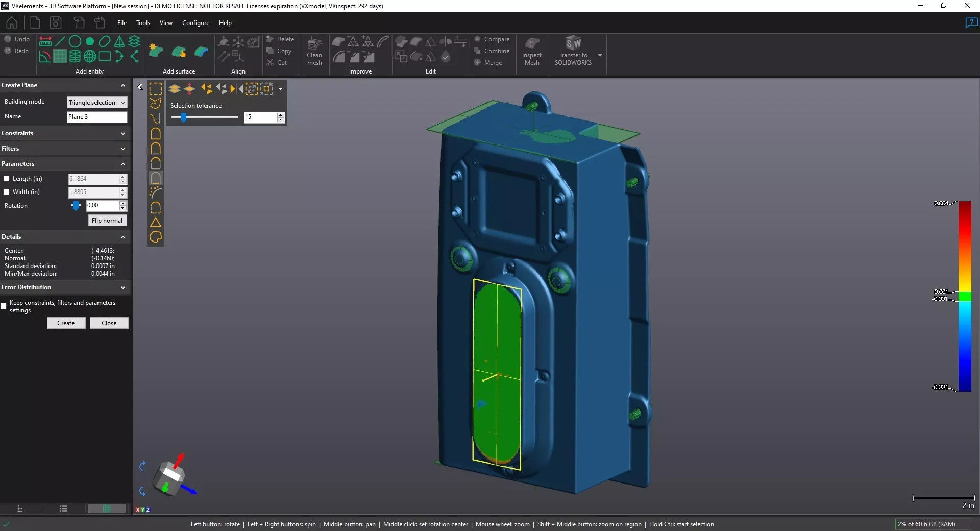Image resolution: width=980 pixels, height=531 pixels.
Task: Enable the Length parameter checkbox
Action: (x=7, y=178)
